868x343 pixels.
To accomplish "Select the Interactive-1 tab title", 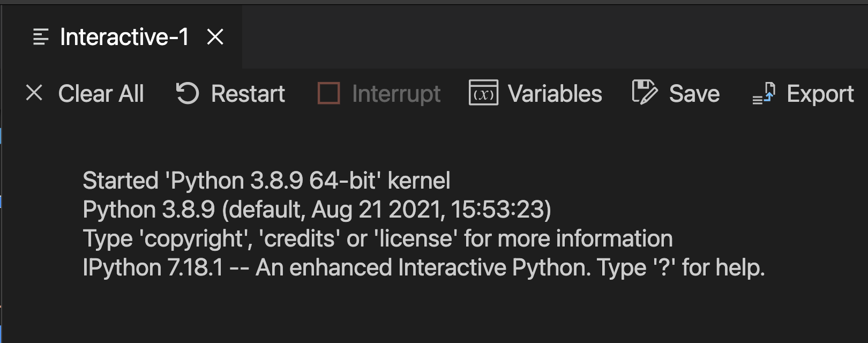I will pos(124,37).
